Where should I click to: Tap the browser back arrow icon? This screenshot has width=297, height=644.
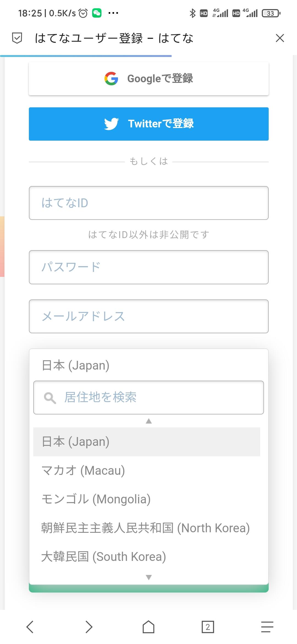[x=30, y=627]
